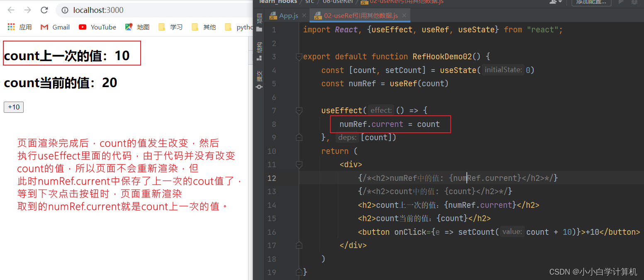Click line number 1 in the gutter
Viewport: 644px width, 280px height.
[273, 30]
